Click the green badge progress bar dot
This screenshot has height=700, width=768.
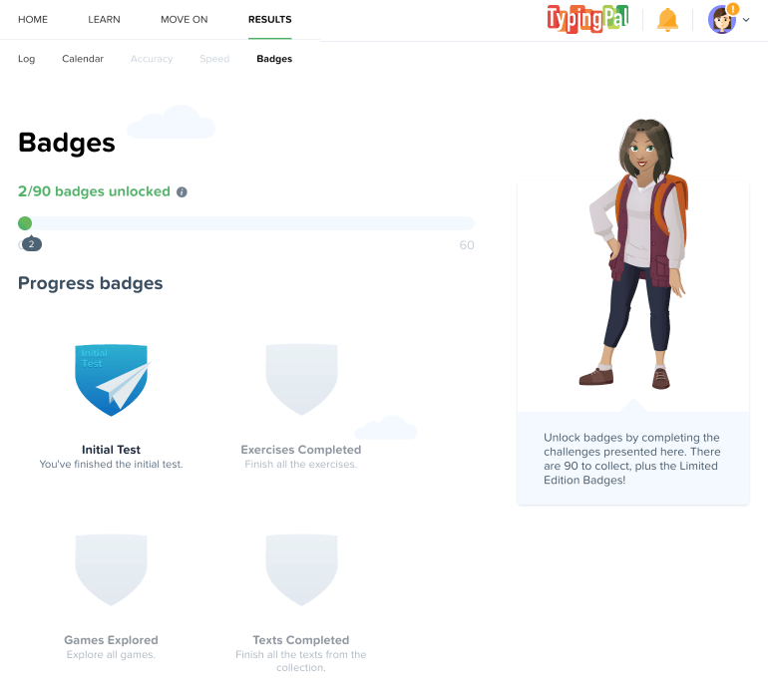[25, 223]
